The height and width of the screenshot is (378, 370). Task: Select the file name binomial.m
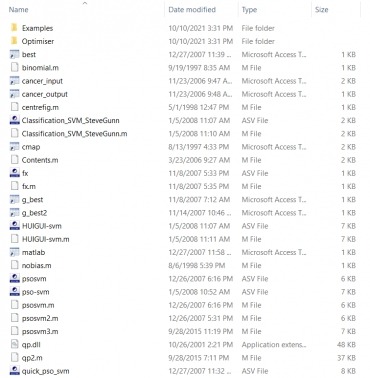(x=40, y=68)
